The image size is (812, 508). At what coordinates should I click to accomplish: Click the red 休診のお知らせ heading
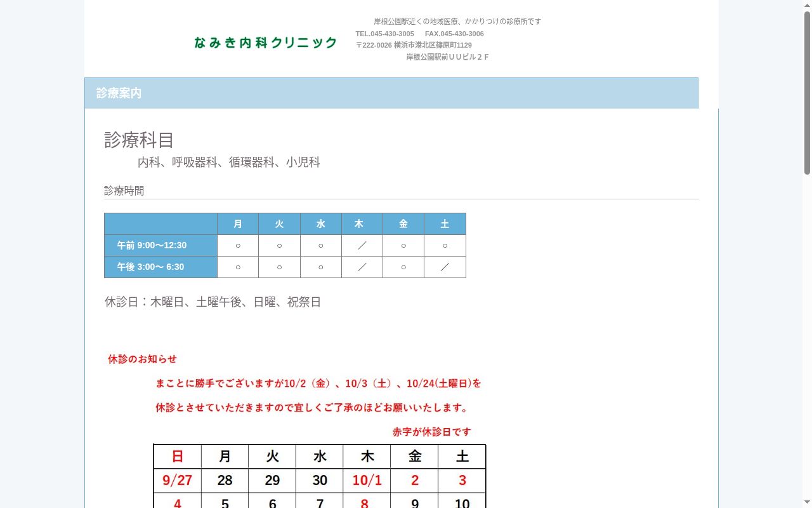coord(142,359)
